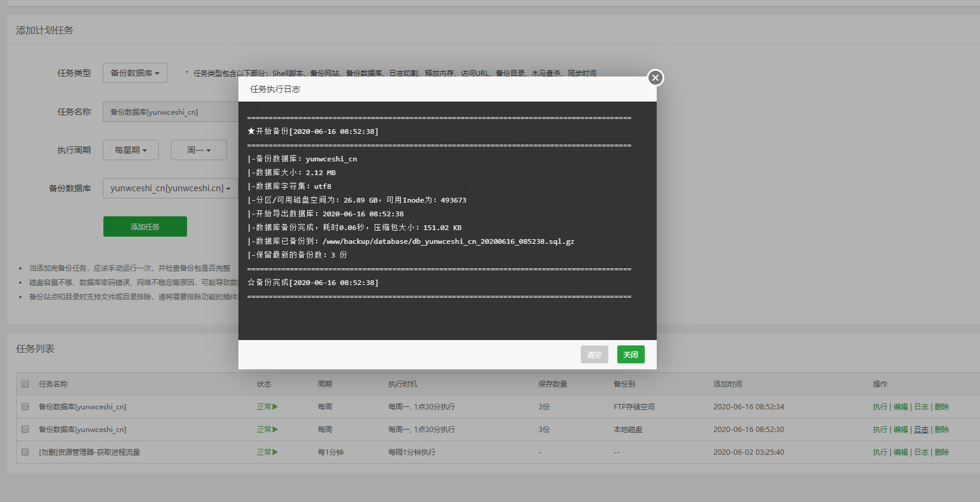The height and width of the screenshot is (502, 980).
Task: Click the green 添加任务 button
Action: 145,226
